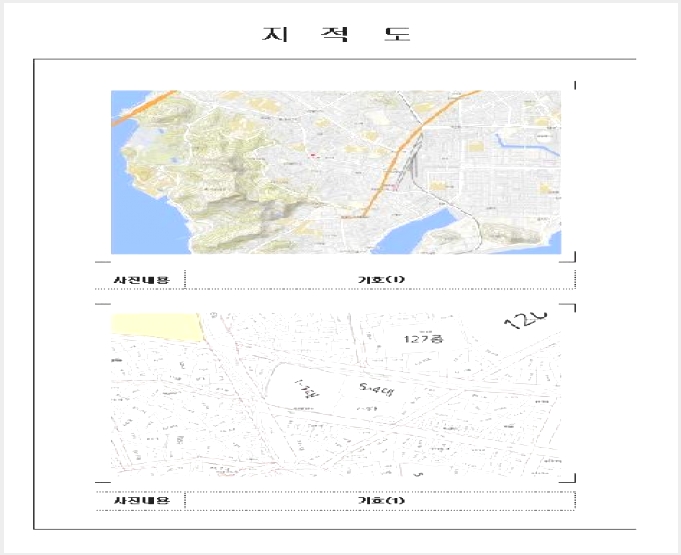Click the 127 parcel label on cadastral map
Image resolution: width=681 pixels, height=555 pixels.
pos(423,338)
